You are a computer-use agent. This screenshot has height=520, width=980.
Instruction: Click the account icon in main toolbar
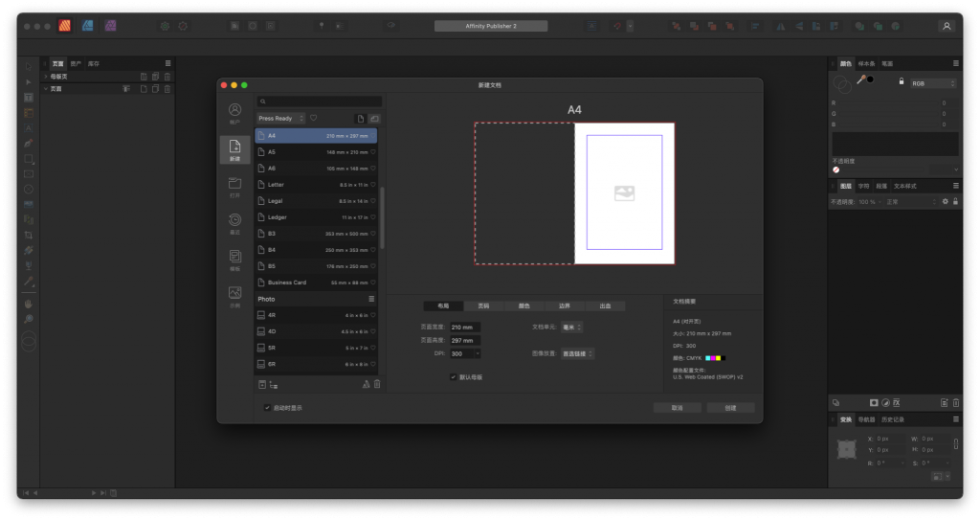(947, 26)
